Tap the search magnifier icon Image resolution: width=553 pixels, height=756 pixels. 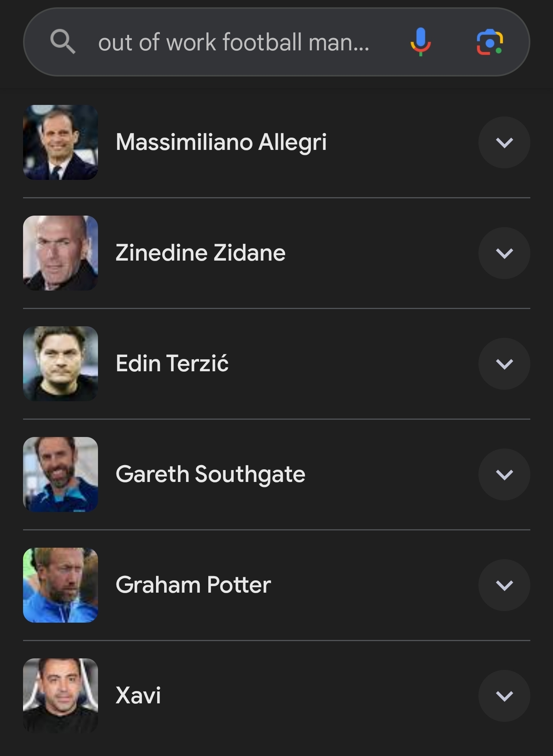click(63, 42)
